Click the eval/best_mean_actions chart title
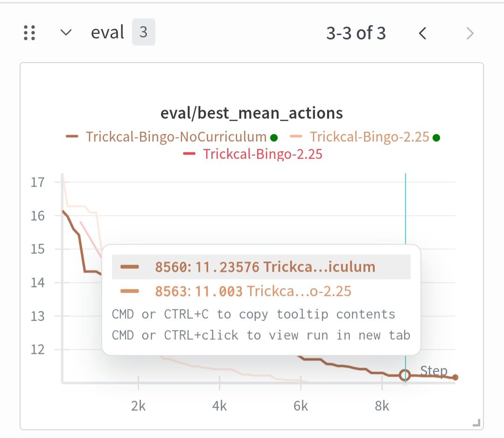The height and width of the screenshot is (438, 504). (x=252, y=113)
